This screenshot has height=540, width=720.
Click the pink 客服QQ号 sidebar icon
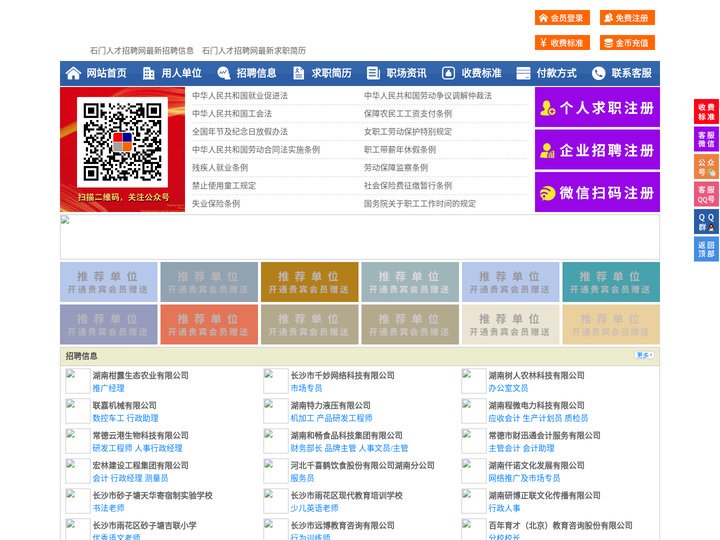pos(706,194)
